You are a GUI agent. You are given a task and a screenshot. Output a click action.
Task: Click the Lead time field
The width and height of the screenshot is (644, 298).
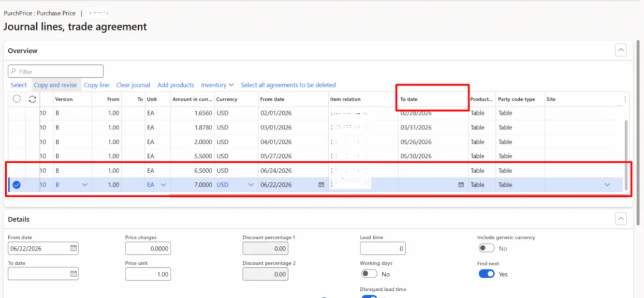(383, 248)
